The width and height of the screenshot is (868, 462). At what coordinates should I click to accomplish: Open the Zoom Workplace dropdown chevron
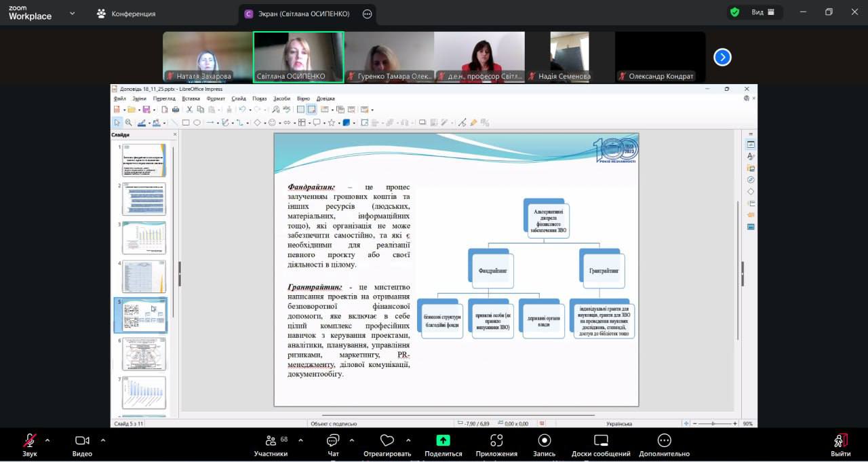[x=75, y=13]
